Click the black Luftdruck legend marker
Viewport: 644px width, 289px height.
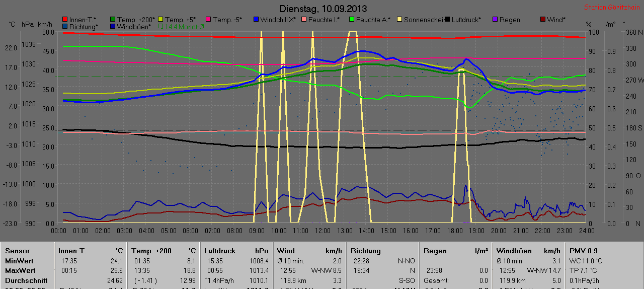pos(447,20)
